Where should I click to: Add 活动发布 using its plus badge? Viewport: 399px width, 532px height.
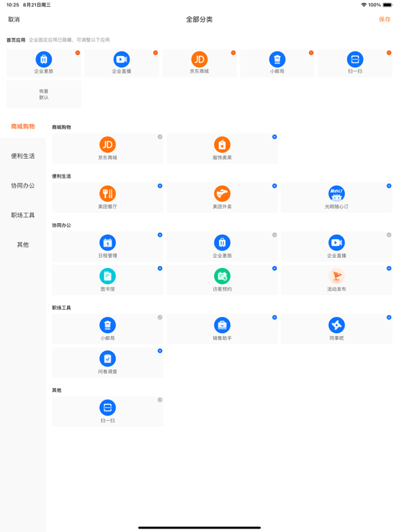[389, 268]
